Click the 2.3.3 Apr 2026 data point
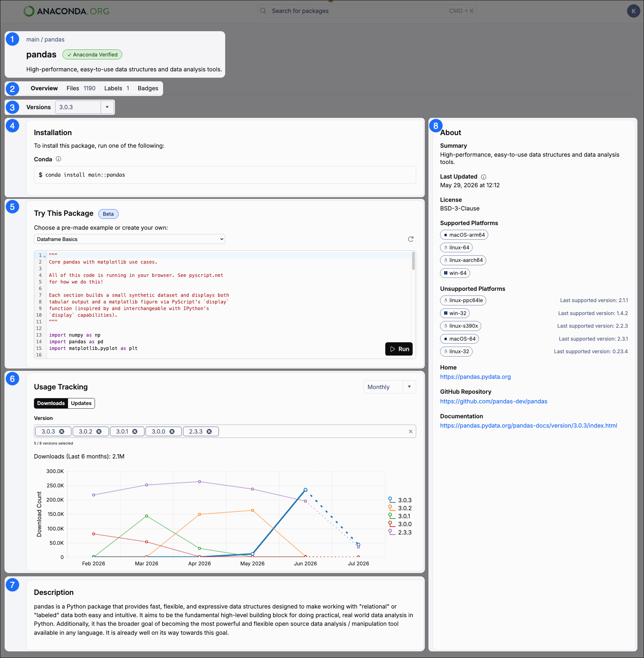 click(200, 481)
